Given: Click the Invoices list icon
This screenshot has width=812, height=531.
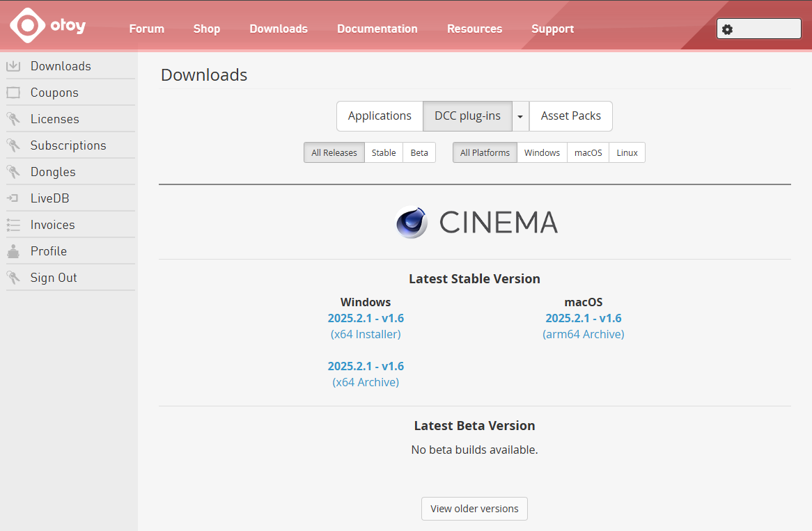Looking at the screenshot, I should 13,225.
